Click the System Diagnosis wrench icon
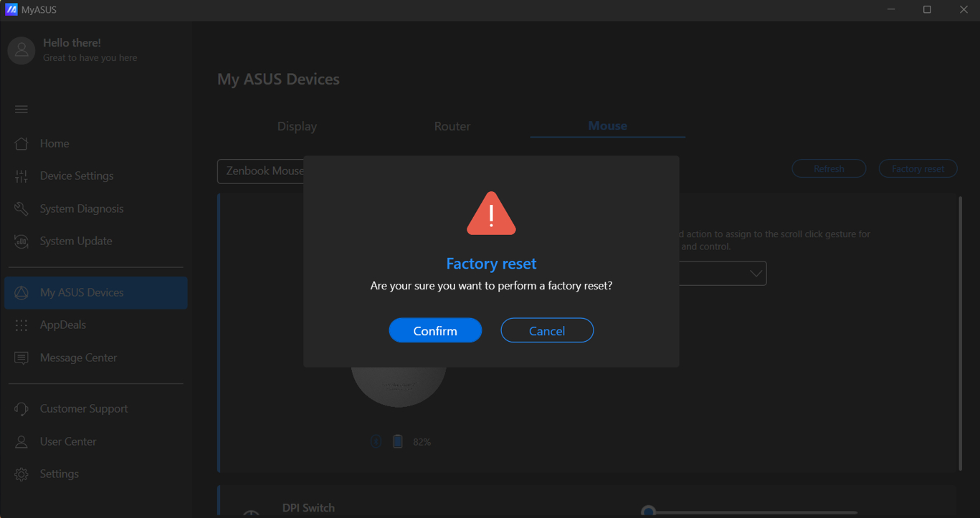980x518 pixels. (22, 208)
